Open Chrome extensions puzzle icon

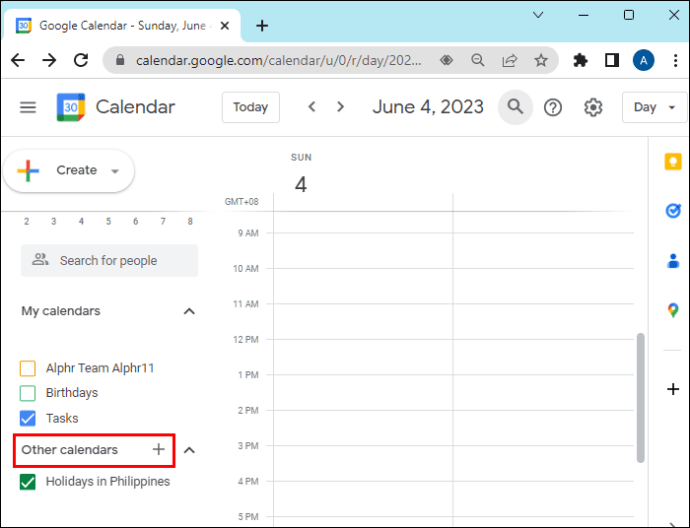click(580, 60)
